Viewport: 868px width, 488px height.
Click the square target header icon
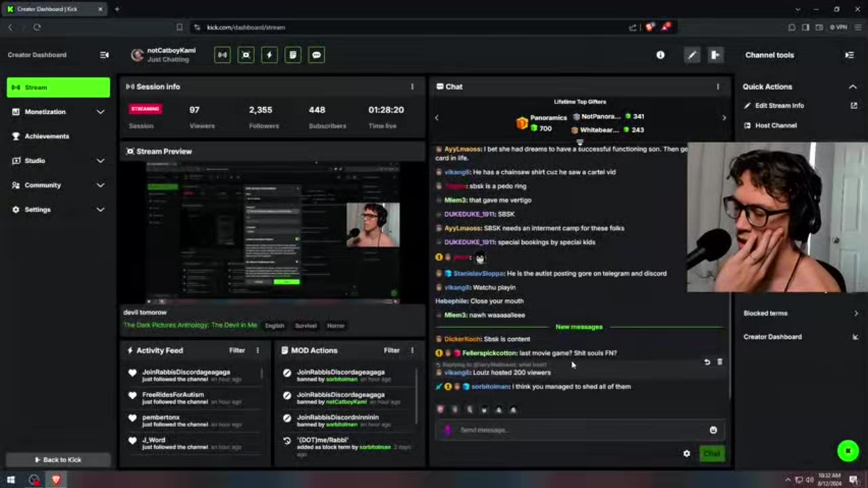[246, 55]
